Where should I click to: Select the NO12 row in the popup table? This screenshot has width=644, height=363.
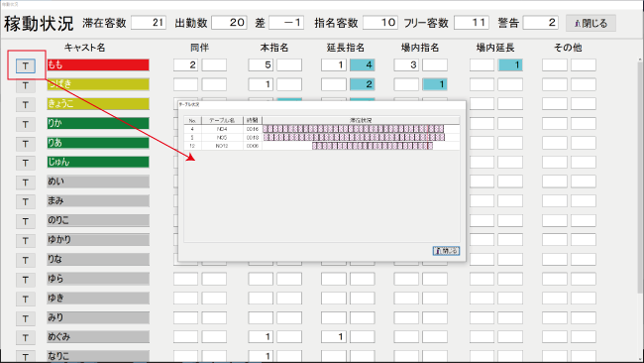[322, 146]
